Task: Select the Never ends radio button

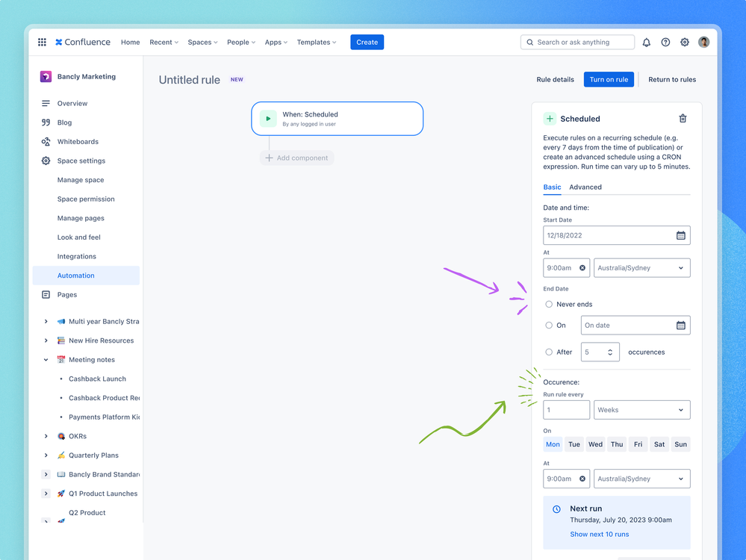Action: [549, 304]
